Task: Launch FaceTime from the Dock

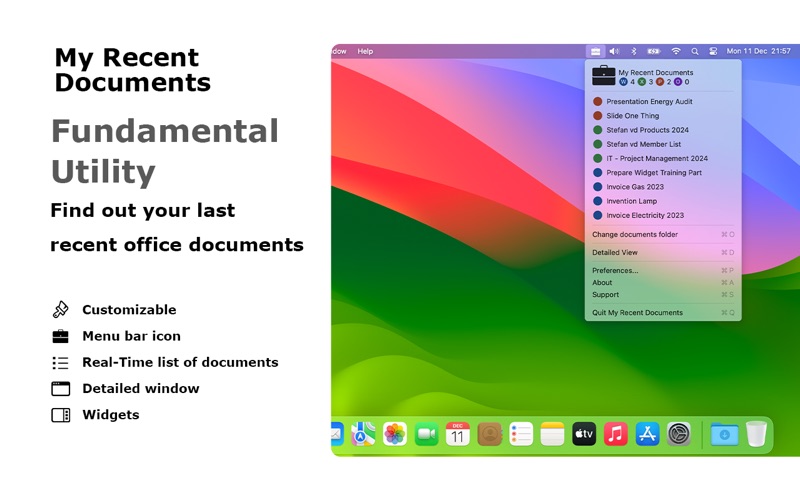Action: 426,434
